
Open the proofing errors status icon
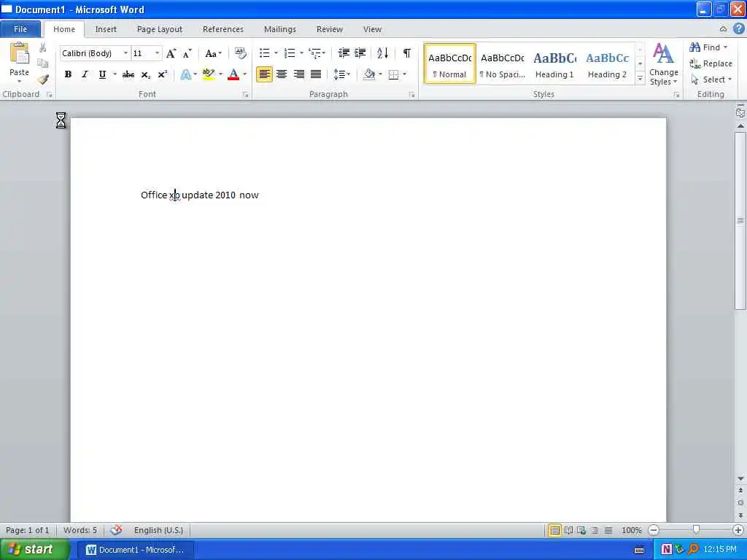point(116,529)
